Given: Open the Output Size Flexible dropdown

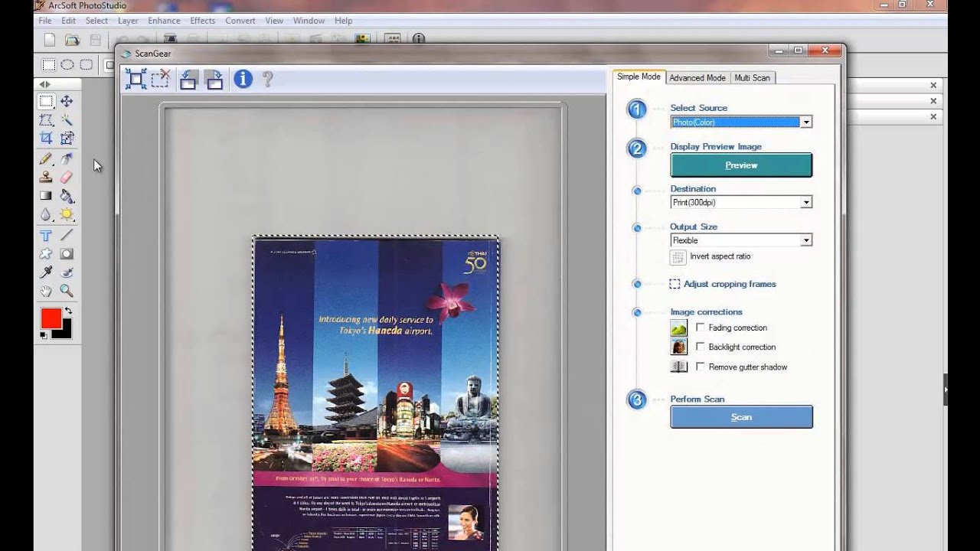Looking at the screenshot, I should (805, 240).
